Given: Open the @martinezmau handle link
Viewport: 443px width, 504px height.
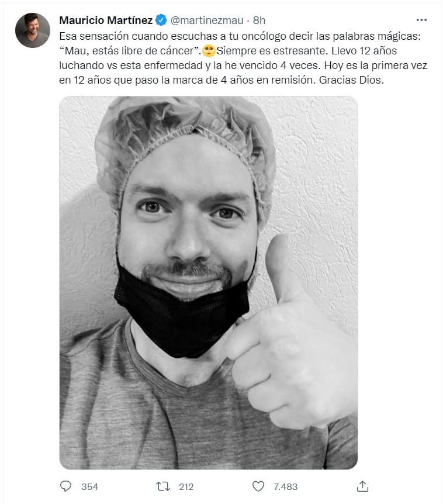Looking at the screenshot, I should click(x=207, y=20).
